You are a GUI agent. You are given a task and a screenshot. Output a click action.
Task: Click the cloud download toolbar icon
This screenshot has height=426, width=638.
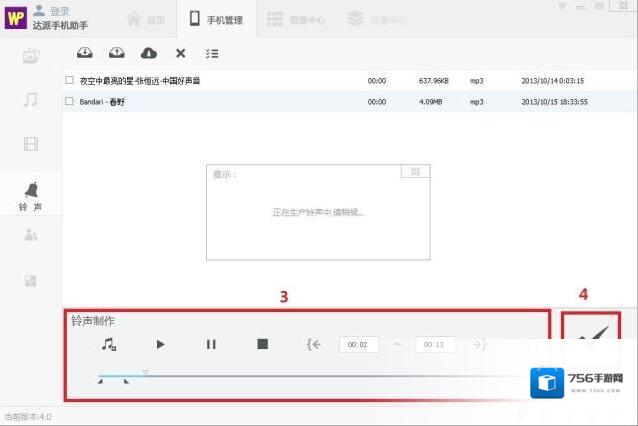click(x=148, y=53)
